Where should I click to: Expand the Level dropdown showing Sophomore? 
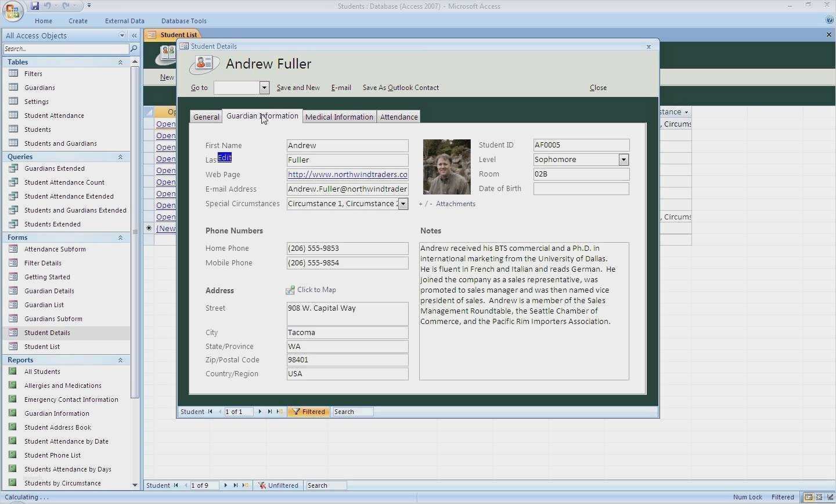click(624, 160)
